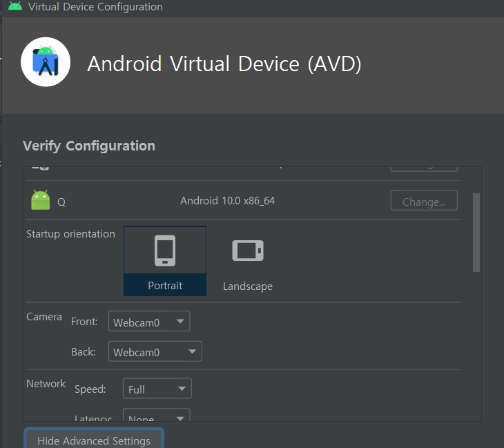Open the Network Speed dropdown
The height and width of the screenshot is (448, 504).
click(x=157, y=388)
